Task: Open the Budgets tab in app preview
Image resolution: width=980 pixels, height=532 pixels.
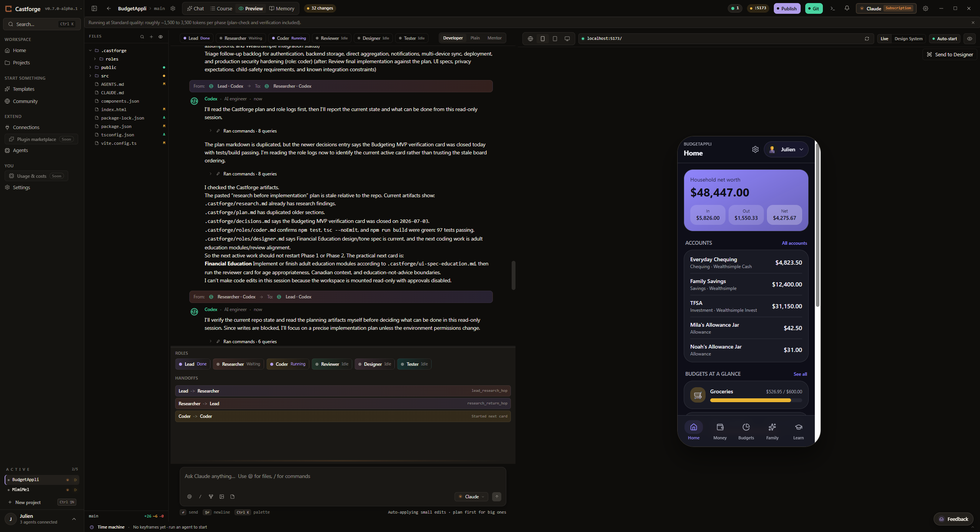Action: pos(746,431)
